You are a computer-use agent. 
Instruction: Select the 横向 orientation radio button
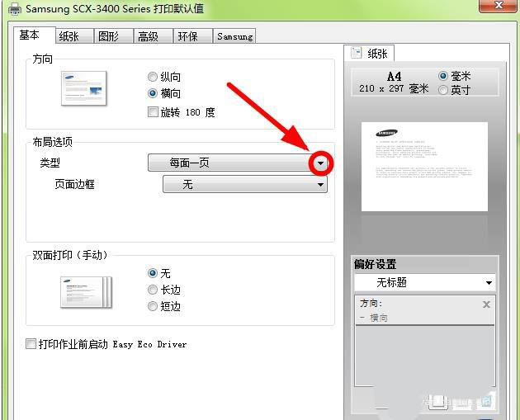tap(152, 93)
